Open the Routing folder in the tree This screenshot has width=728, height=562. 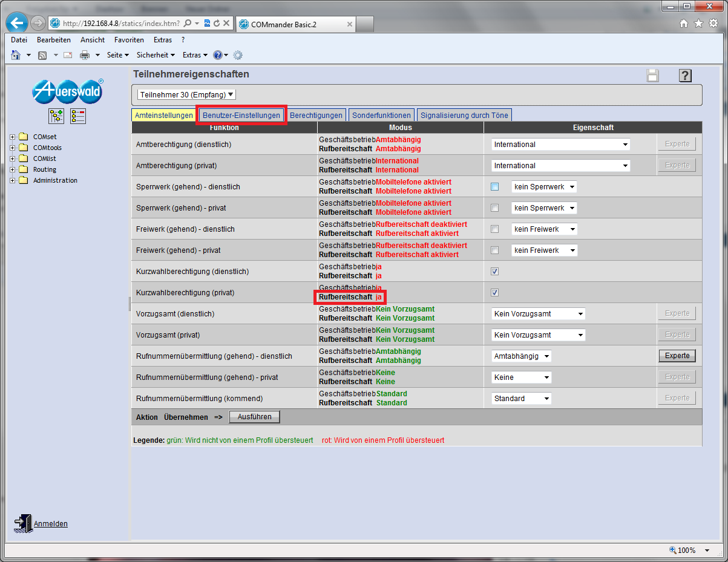(44, 169)
